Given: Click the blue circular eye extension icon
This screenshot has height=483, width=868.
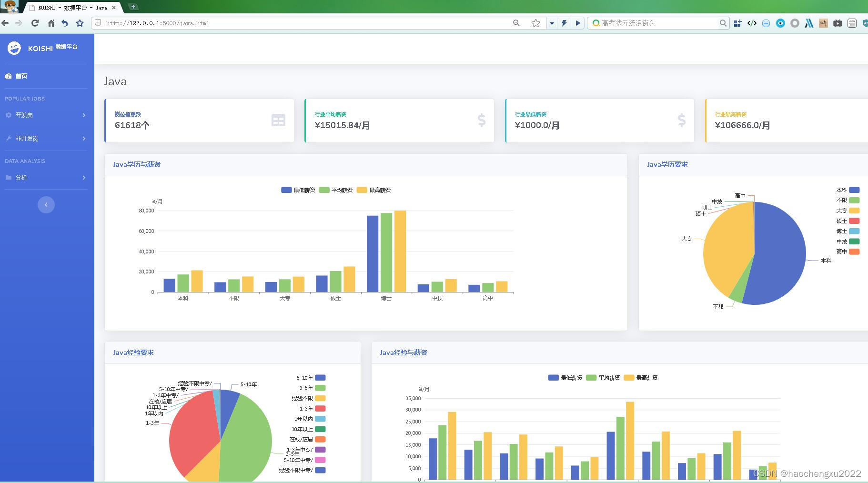Looking at the screenshot, I should 780,23.
